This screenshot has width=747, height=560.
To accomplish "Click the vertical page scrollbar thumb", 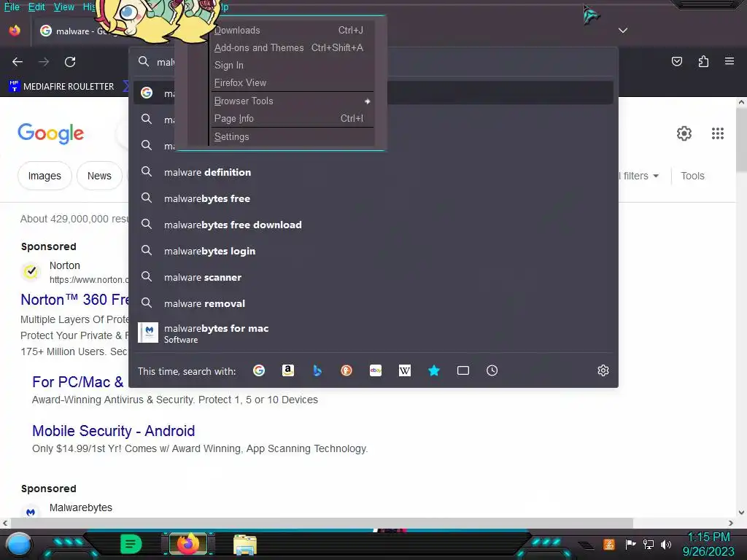I will (741, 140).
